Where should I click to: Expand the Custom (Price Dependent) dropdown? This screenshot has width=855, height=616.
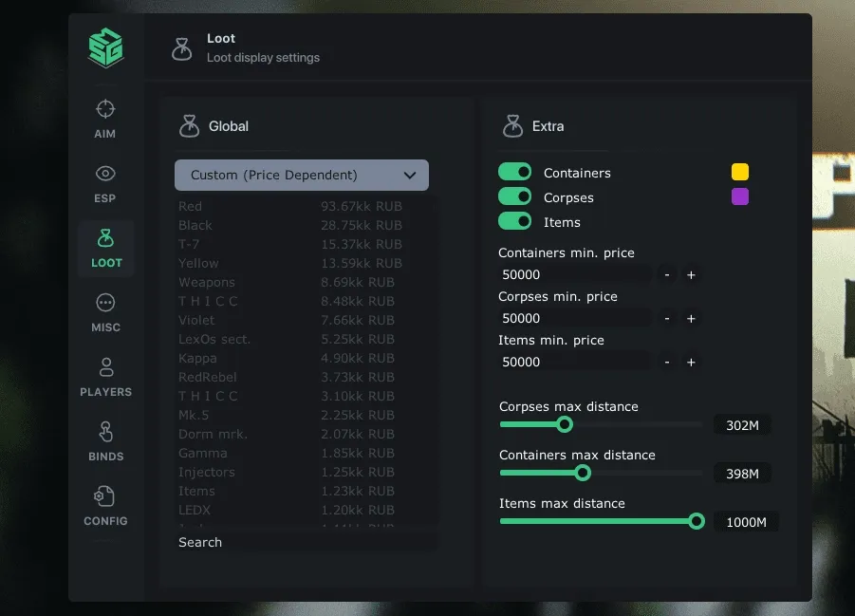coord(302,176)
